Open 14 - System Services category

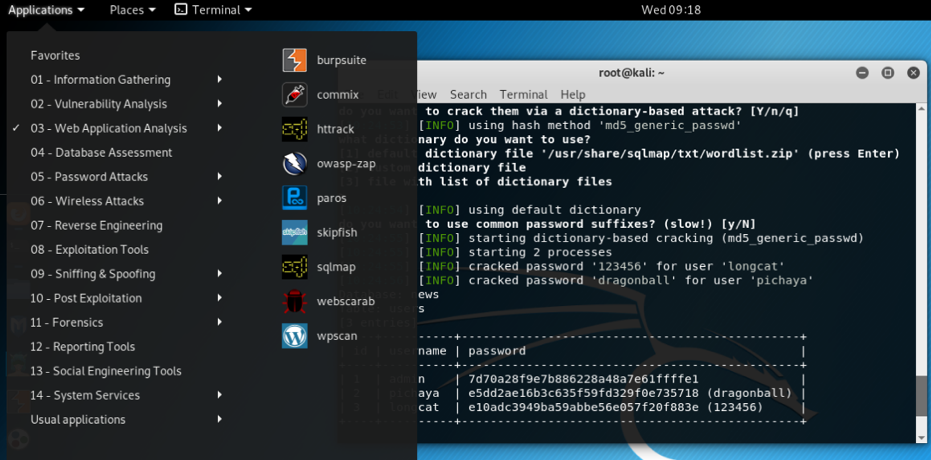[x=85, y=396]
